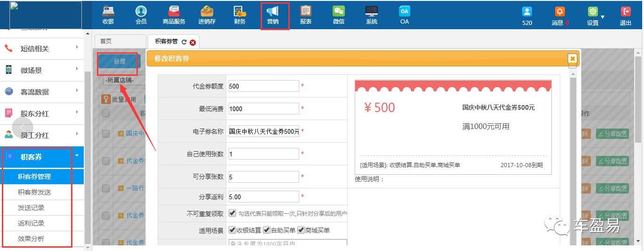
Task: Open the 报表 reports icon
Action: pyautogui.click(x=306, y=15)
